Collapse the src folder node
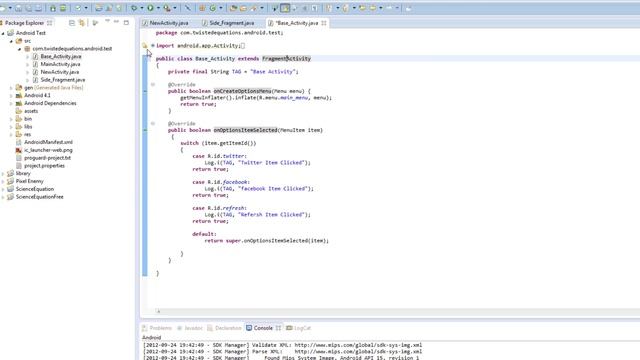The image size is (640, 360). [x=11, y=41]
